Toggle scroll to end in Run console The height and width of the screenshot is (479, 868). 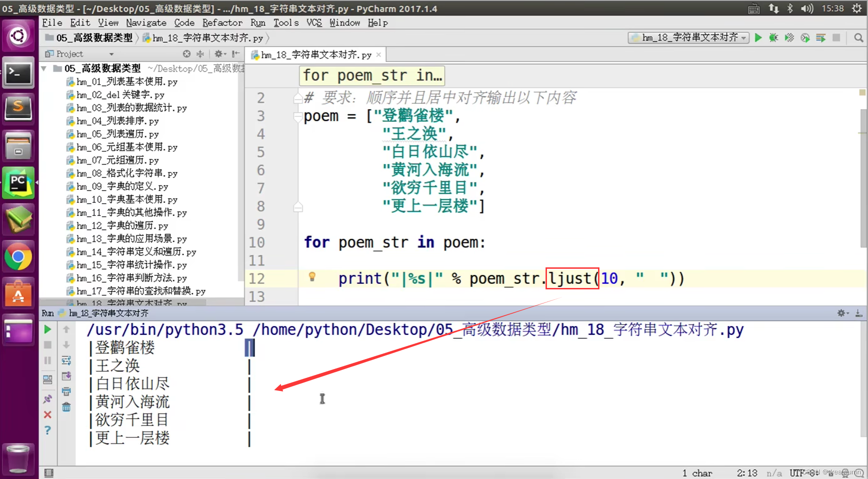(x=66, y=376)
